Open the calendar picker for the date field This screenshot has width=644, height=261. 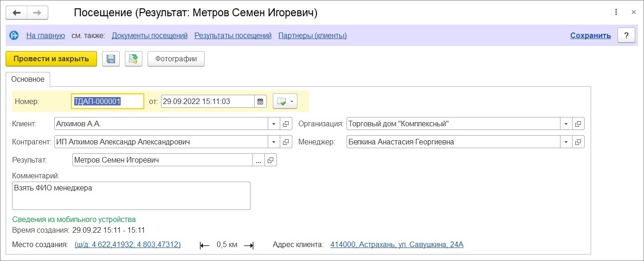pos(260,101)
